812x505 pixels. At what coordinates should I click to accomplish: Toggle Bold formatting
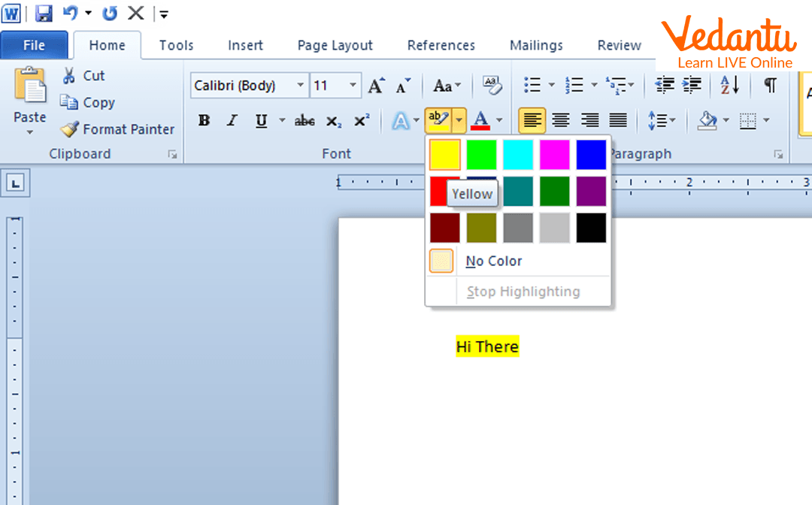click(x=204, y=121)
